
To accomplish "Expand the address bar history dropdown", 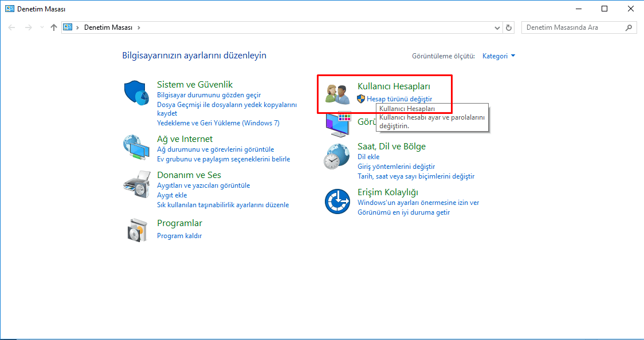I will (497, 27).
